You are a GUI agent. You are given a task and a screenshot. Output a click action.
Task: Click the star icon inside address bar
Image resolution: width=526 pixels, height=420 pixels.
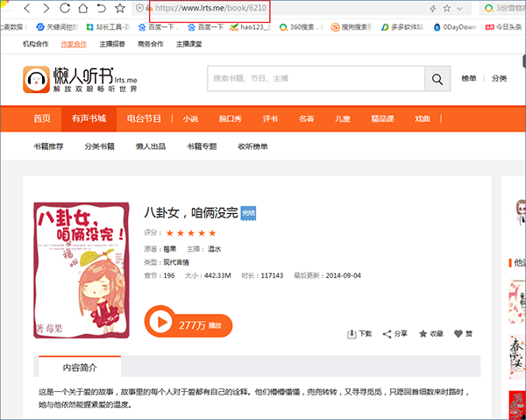446,9
